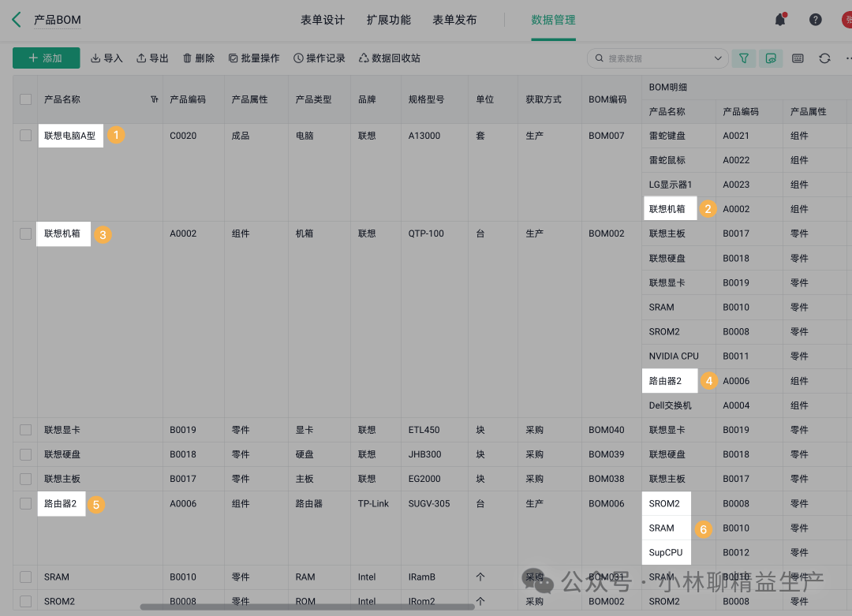Click the Dell交换机 detail row
The height and width of the screenshot is (616, 852).
670,405
